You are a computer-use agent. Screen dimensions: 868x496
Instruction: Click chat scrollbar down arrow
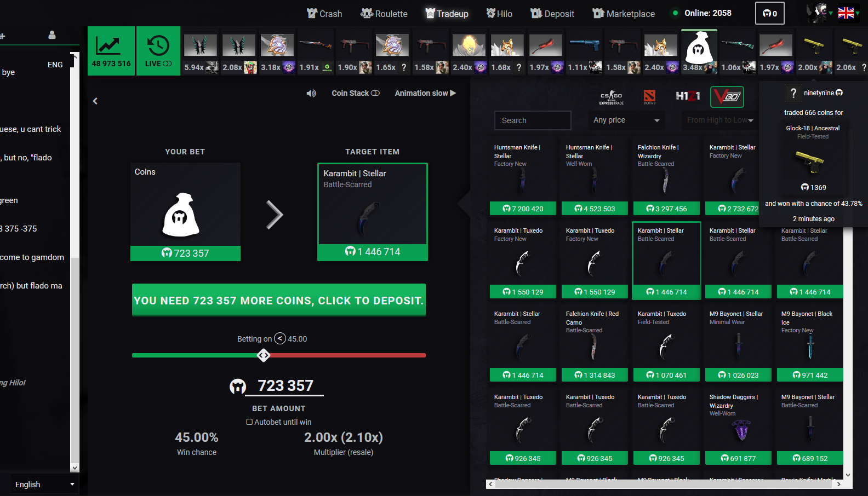click(75, 468)
